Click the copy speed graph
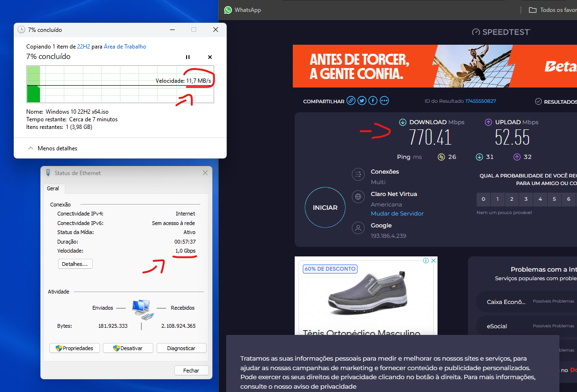This screenshot has width=577, height=392. (120, 84)
